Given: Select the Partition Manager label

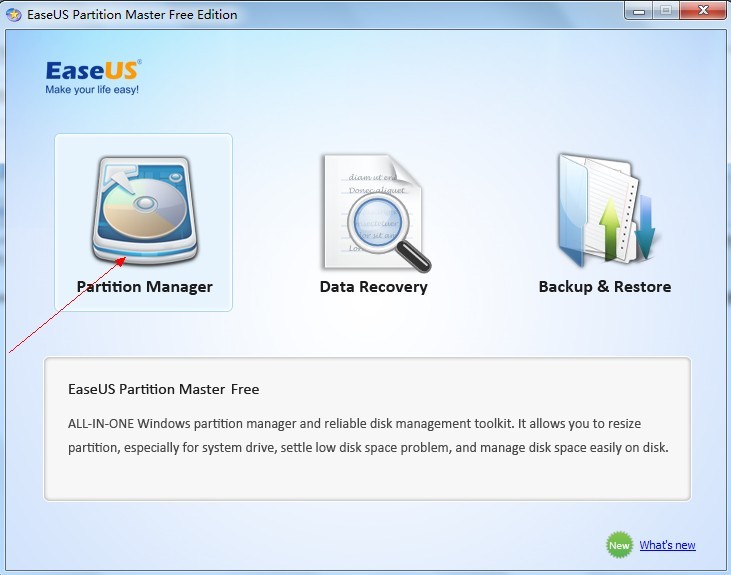Looking at the screenshot, I should pyautogui.click(x=145, y=287).
